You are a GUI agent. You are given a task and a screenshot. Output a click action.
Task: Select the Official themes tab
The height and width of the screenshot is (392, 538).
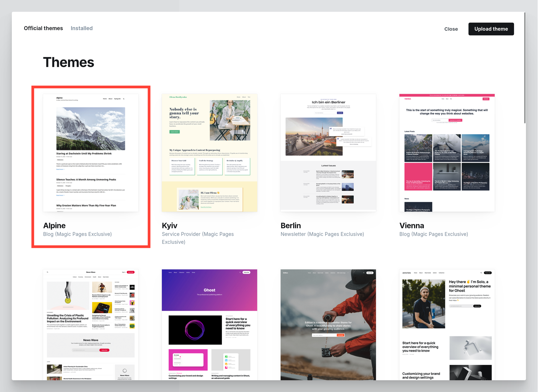[x=43, y=28]
